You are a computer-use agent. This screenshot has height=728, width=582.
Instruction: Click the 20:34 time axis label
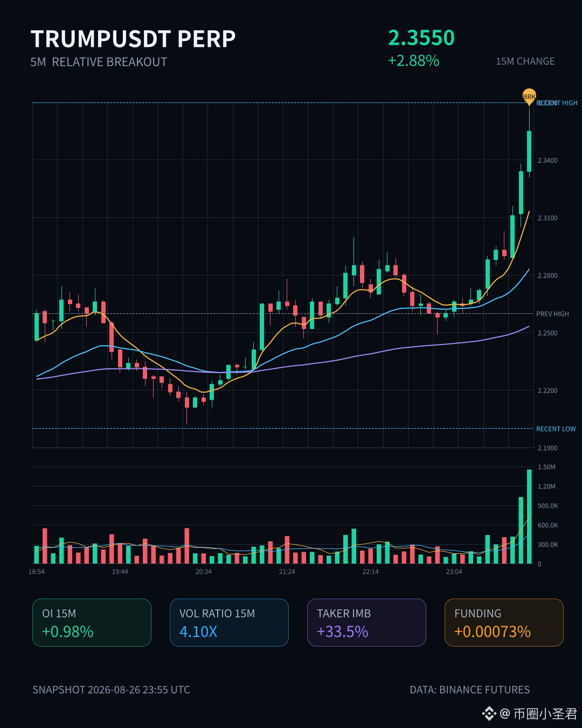click(204, 572)
